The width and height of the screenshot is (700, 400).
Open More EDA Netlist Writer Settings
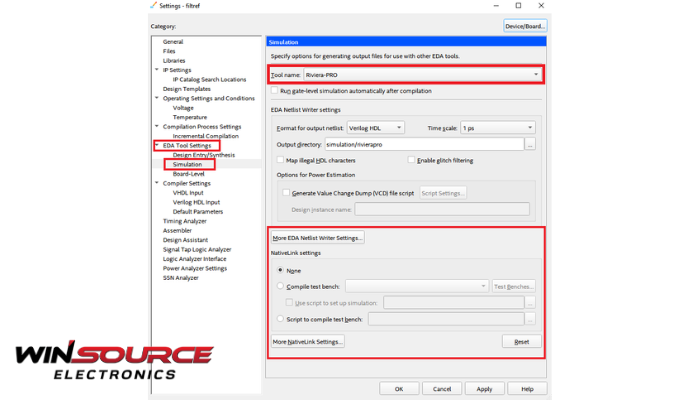click(318, 238)
